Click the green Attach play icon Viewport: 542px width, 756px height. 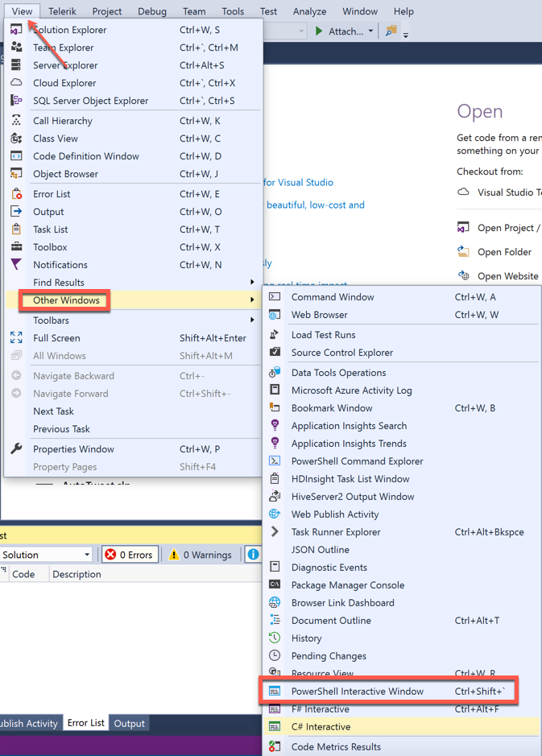(x=318, y=31)
